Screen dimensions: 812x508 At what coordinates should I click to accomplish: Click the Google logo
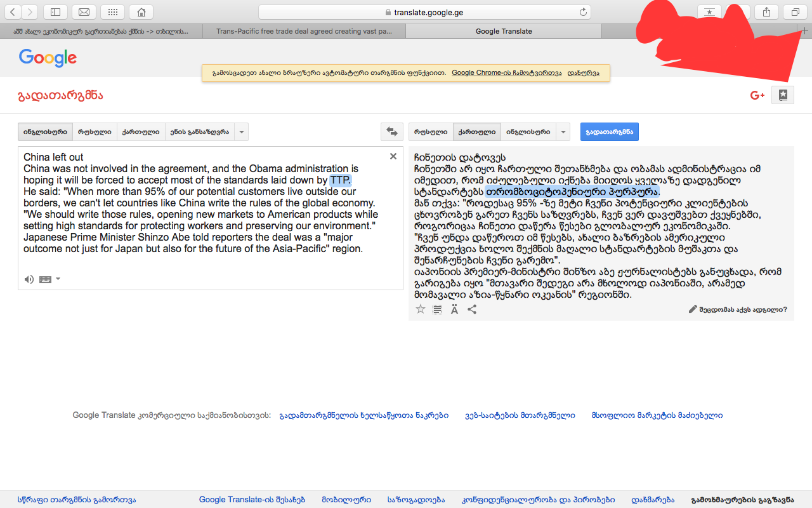point(48,58)
